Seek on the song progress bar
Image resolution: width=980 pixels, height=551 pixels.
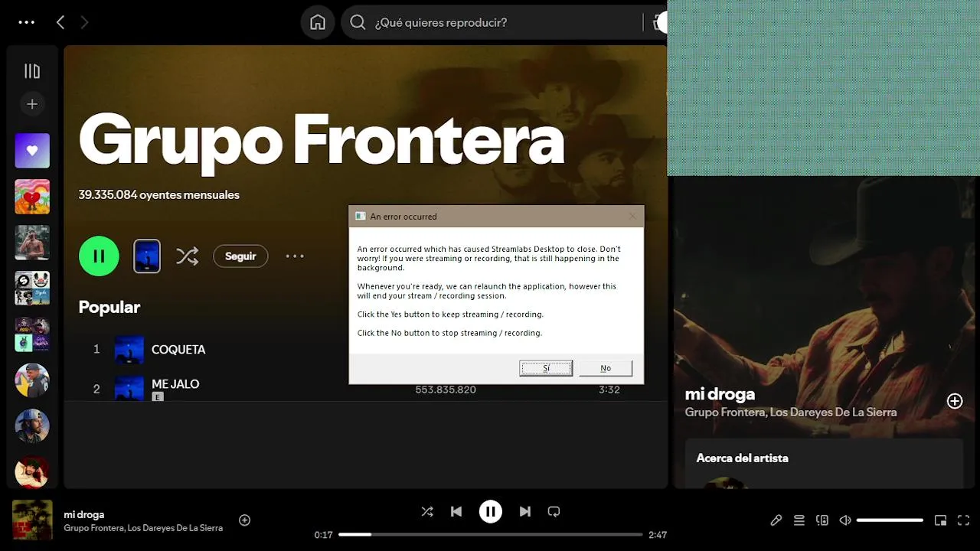490,535
